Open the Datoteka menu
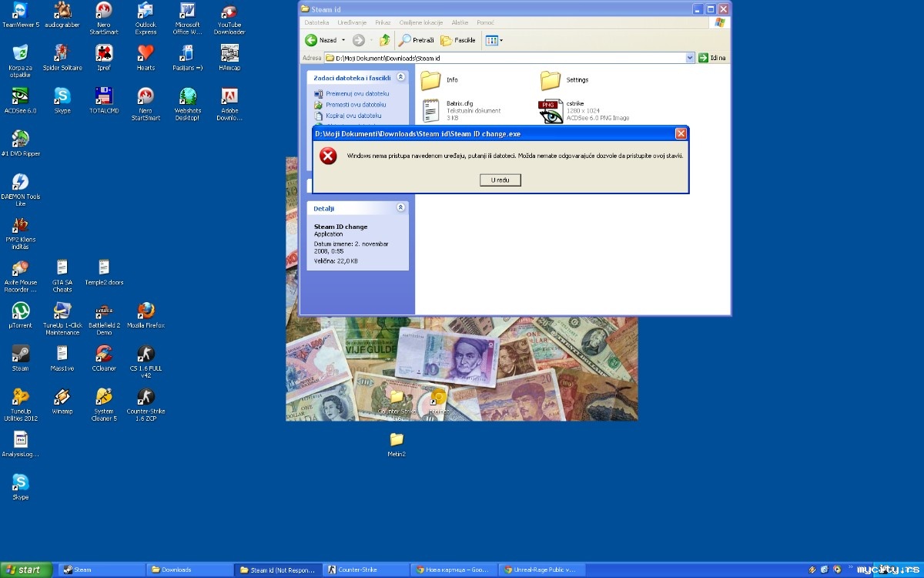924x578 pixels. 316,23
